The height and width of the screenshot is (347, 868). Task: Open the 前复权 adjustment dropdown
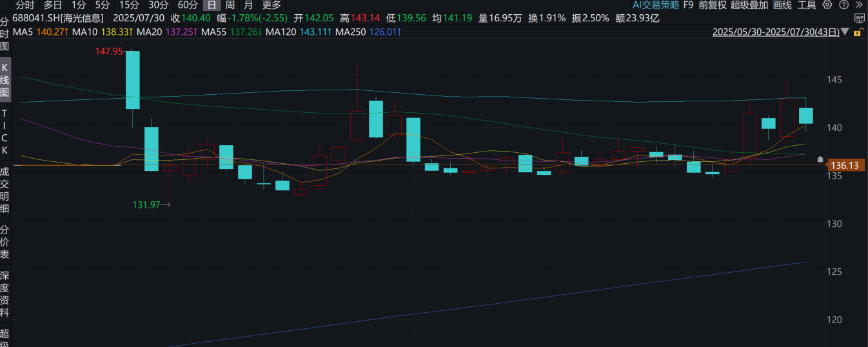coord(713,5)
